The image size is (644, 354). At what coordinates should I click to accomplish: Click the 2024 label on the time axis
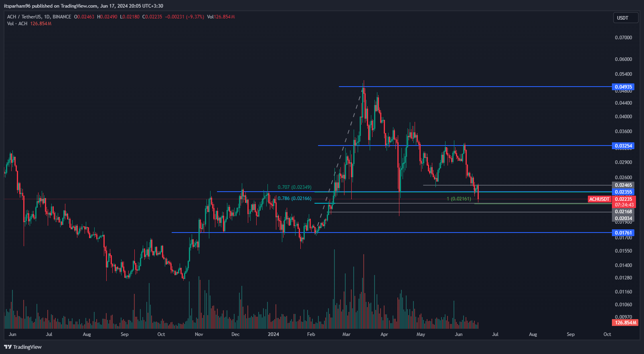click(273, 334)
